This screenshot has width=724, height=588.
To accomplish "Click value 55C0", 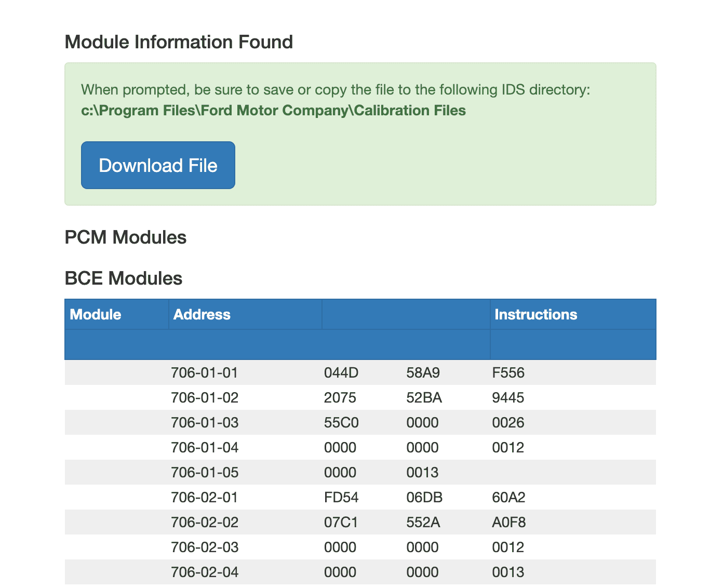I will [341, 422].
